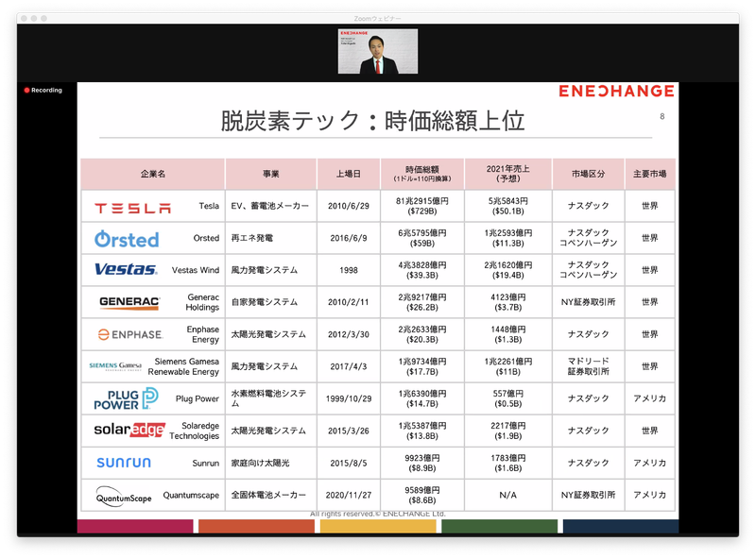Viewport: 756px width, 558px height.
Task: Click Plug Power market アメリカ
Action: (649, 398)
